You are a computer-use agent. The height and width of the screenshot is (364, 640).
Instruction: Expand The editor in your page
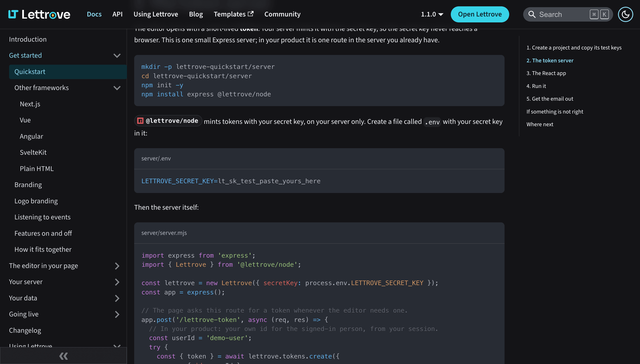tap(117, 266)
